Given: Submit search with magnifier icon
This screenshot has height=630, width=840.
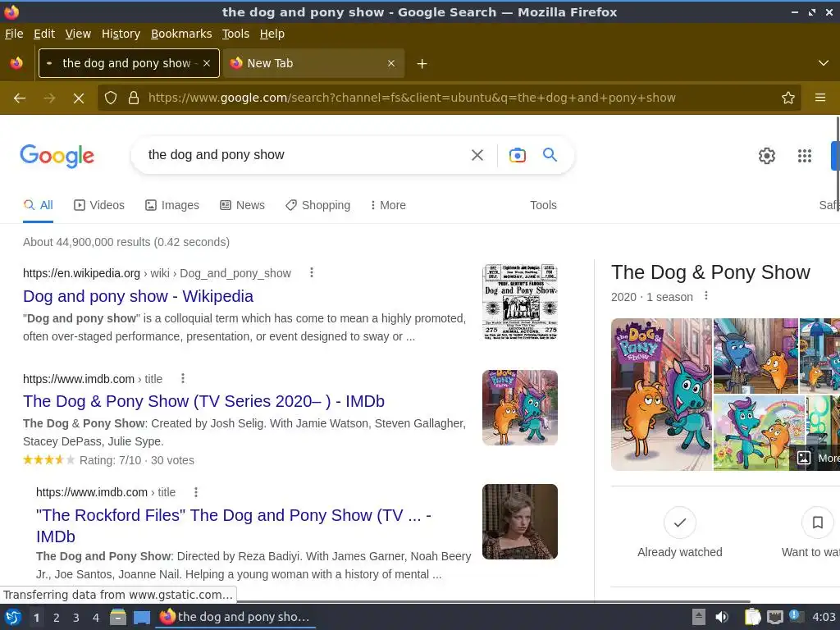Looking at the screenshot, I should tap(550, 155).
